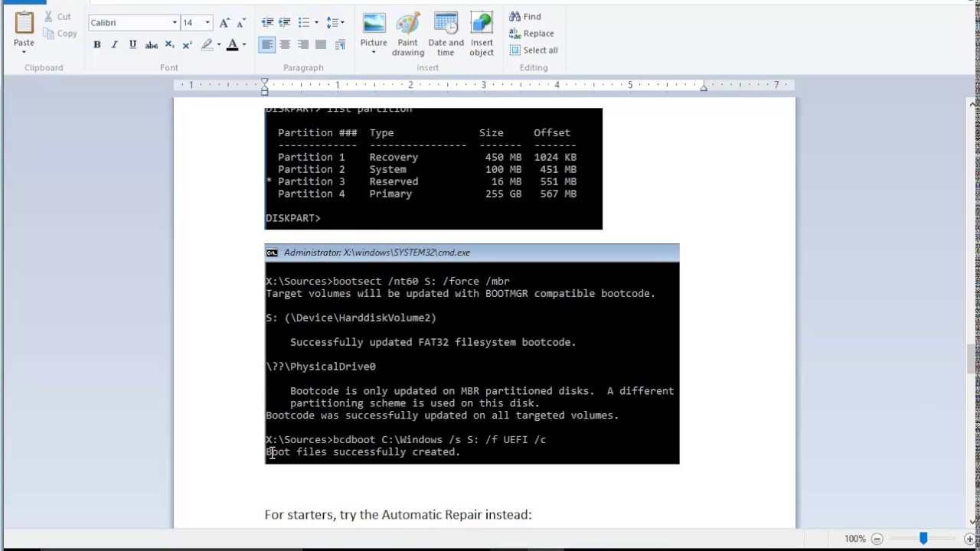
Task: Click the scrollbar up arrow
Action: (x=972, y=104)
